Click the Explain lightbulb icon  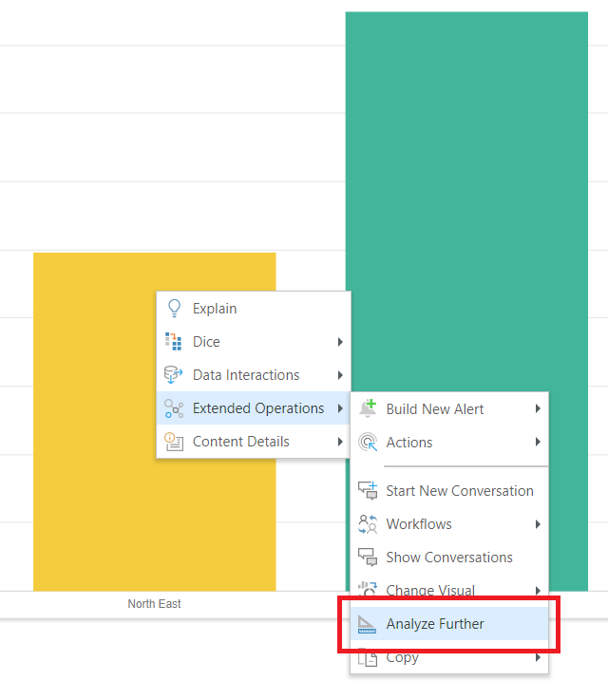174,309
